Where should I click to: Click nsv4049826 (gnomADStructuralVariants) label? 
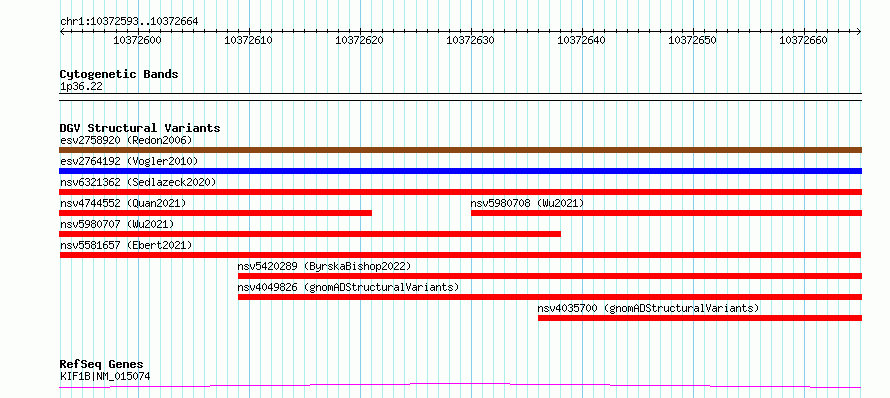point(349,287)
